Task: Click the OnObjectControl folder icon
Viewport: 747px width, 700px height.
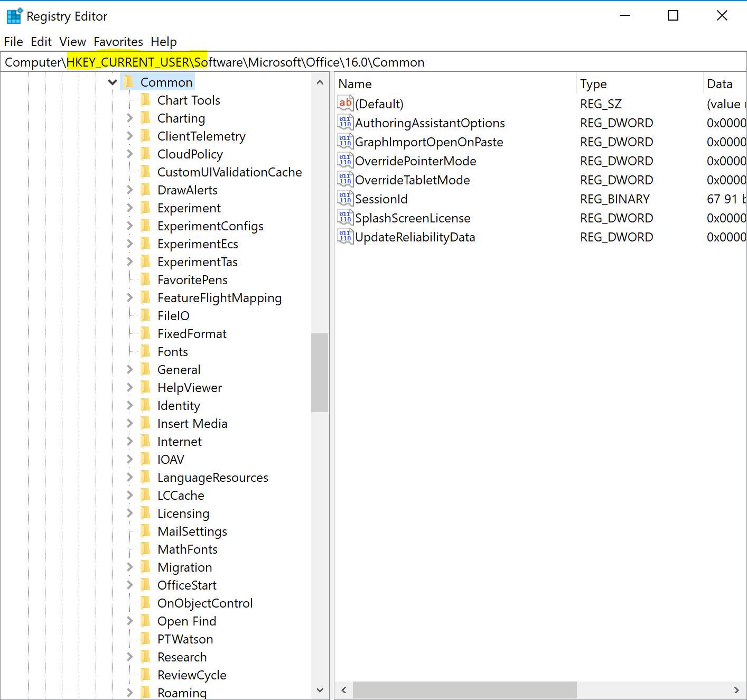Action: click(146, 603)
